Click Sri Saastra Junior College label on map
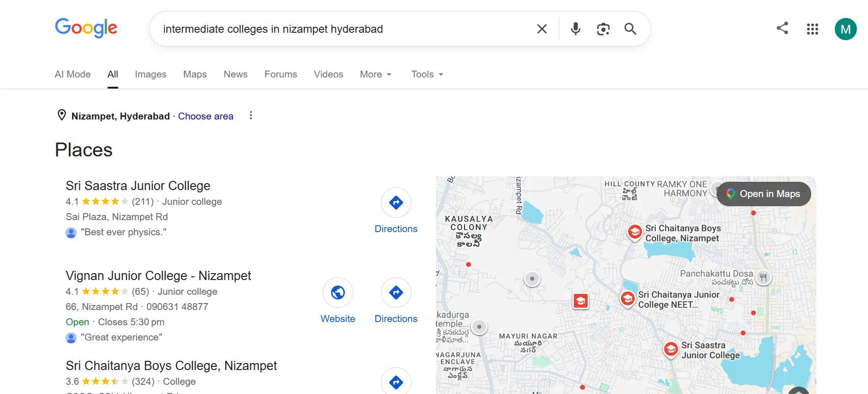Screen dimensions: 868x394 (711, 350)
